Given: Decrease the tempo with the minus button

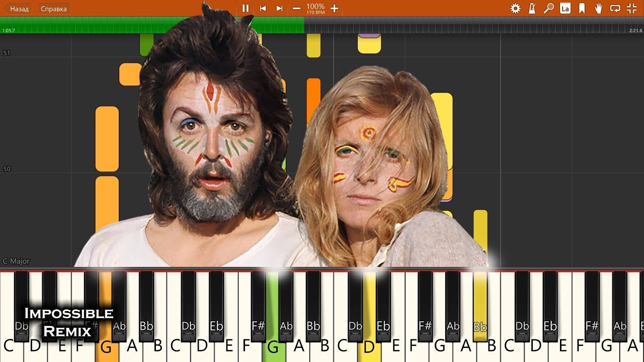Looking at the screenshot, I should [296, 8].
